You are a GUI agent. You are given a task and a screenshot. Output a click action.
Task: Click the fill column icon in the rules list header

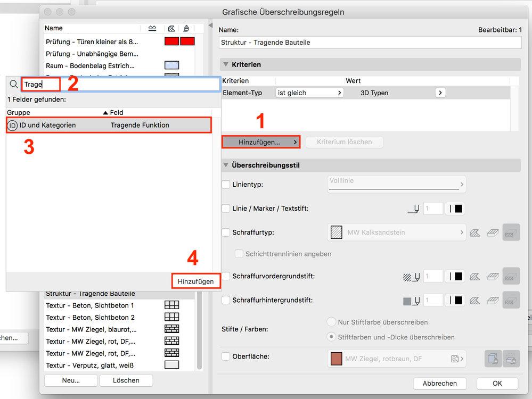171,29
